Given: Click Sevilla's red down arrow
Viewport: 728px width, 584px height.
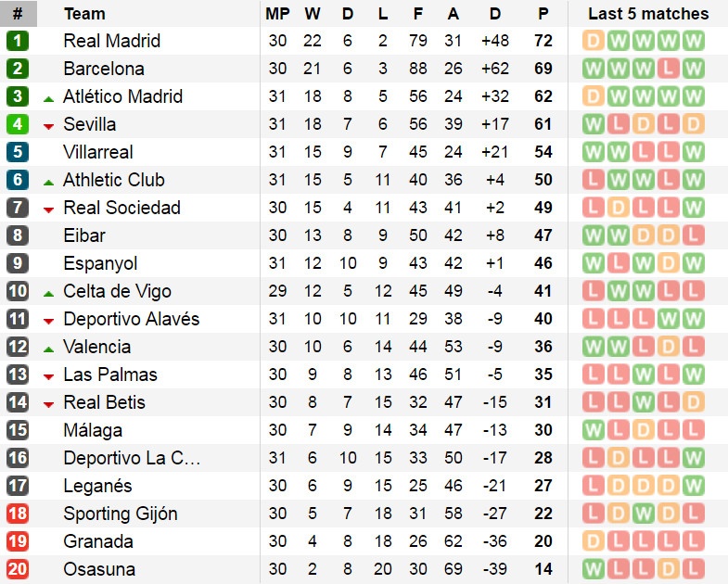Looking at the screenshot, I should 49,125.
